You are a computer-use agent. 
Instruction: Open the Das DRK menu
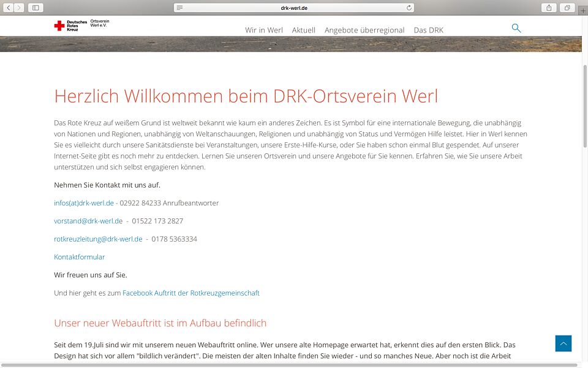click(x=429, y=30)
